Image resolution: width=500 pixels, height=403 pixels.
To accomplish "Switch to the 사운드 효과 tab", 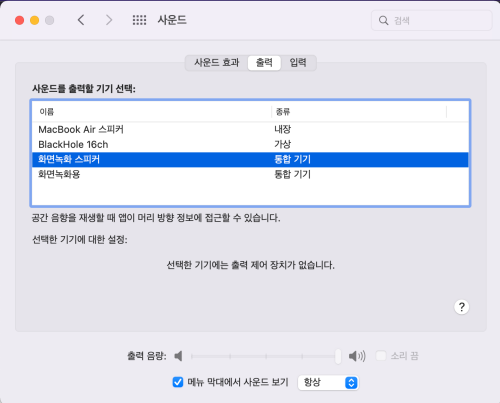I will click(217, 62).
